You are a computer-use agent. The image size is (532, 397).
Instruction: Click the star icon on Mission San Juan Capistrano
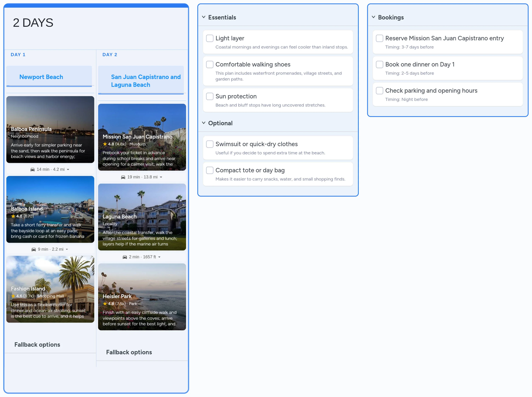point(105,144)
